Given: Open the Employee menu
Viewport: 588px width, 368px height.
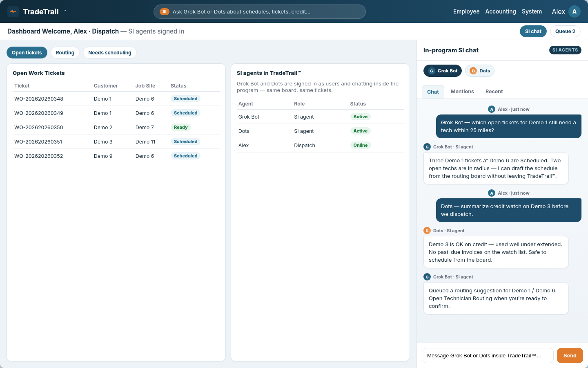Looking at the screenshot, I should tap(466, 11).
